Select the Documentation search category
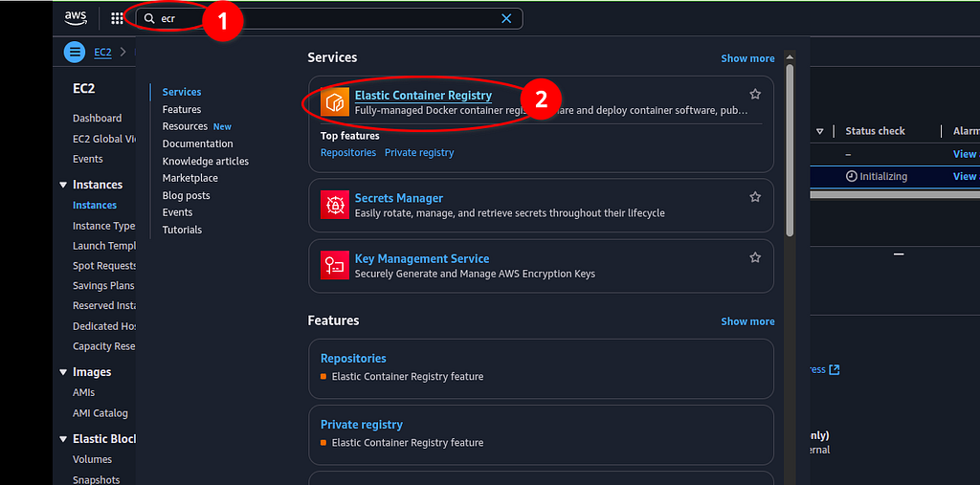The height and width of the screenshot is (485, 980). click(197, 143)
